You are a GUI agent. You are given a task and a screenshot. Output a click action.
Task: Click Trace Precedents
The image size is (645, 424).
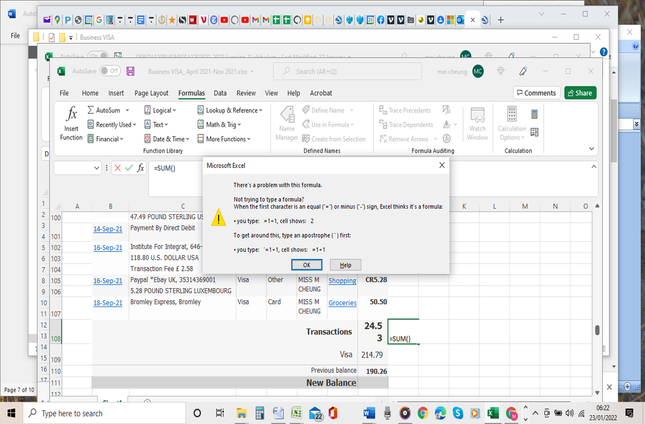405,110
